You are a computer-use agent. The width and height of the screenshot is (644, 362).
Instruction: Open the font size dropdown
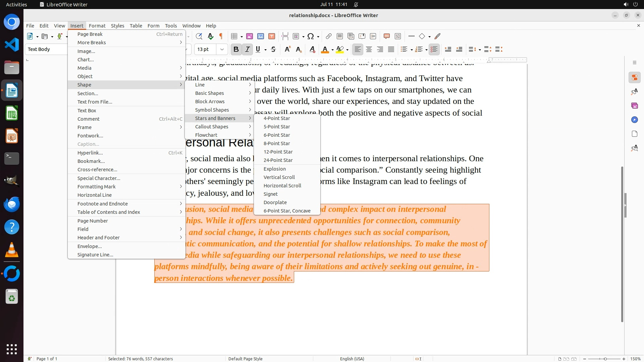point(222,49)
